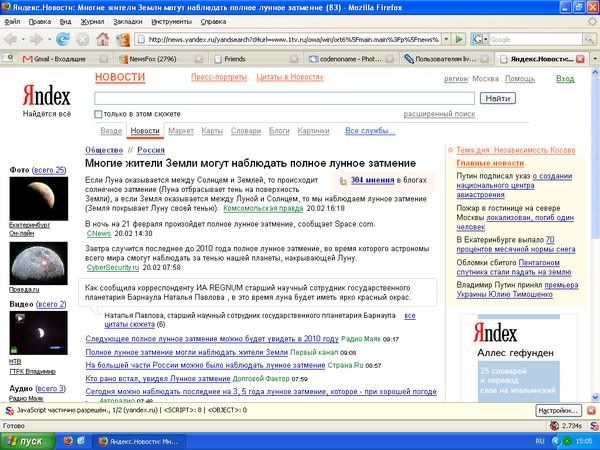Viewport: 600px width, 450px height.
Task: Click the URL address bar
Action: (x=289, y=39)
